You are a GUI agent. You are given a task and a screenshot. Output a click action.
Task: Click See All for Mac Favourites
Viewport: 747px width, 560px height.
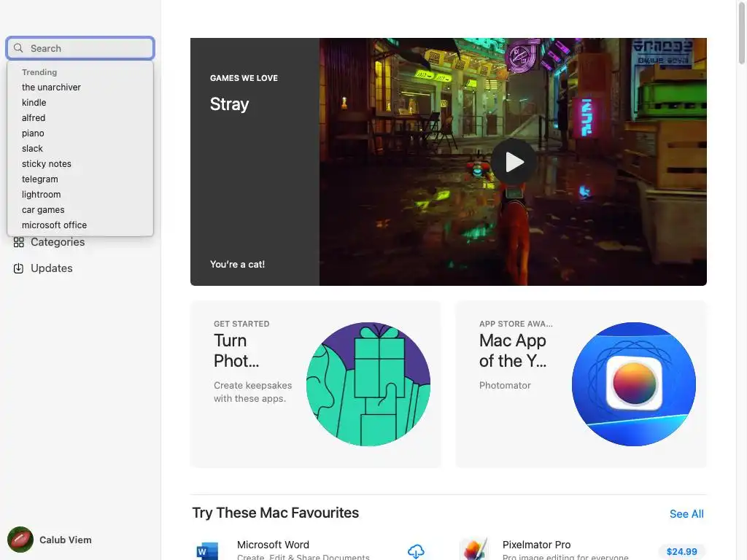686,514
